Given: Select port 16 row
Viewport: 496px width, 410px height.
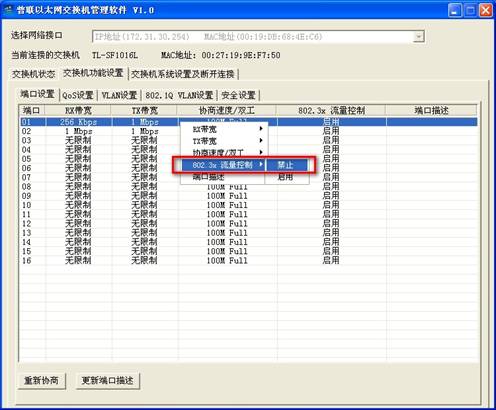Looking at the screenshot, I should pyautogui.click(x=248, y=261).
